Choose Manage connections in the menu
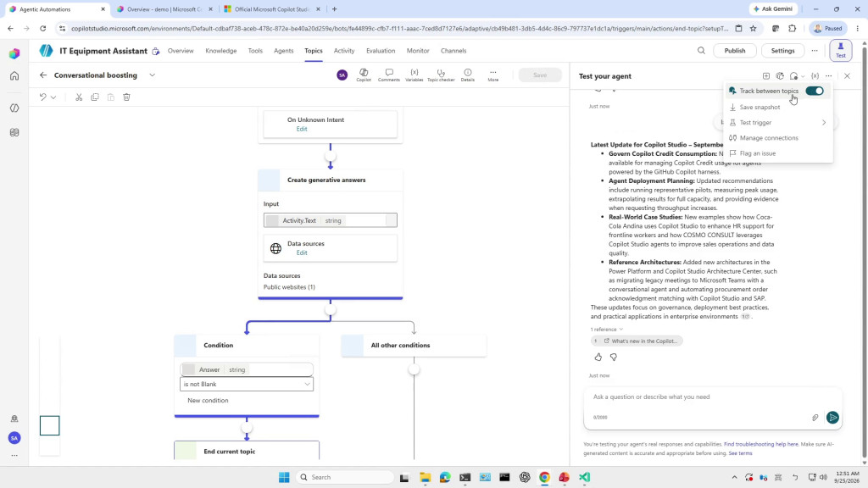 click(778, 138)
